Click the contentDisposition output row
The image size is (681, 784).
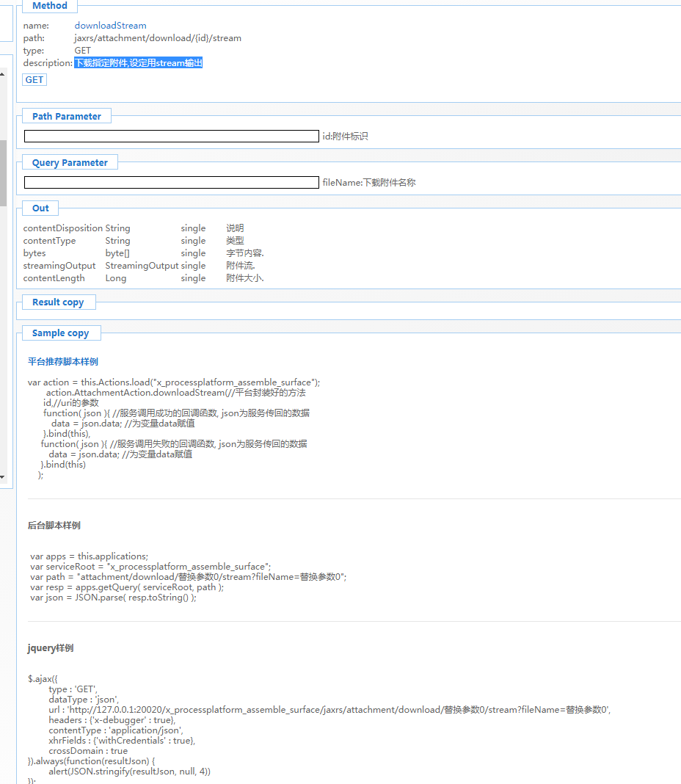[x=134, y=228]
